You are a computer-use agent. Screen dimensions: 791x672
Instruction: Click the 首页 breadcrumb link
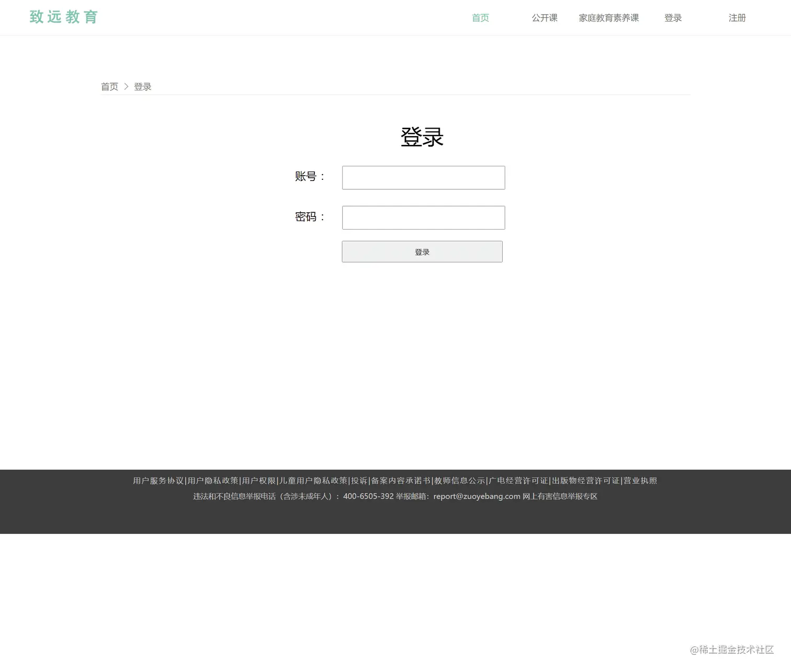click(x=109, y=87)
